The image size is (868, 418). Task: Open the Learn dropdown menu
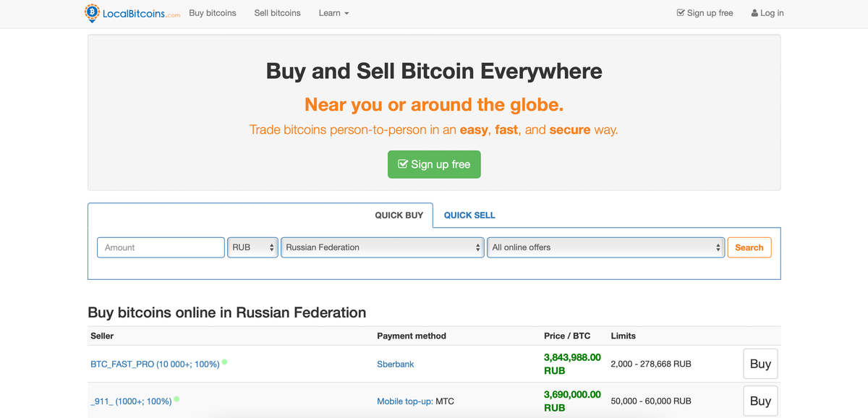click(x=333, y=13)
